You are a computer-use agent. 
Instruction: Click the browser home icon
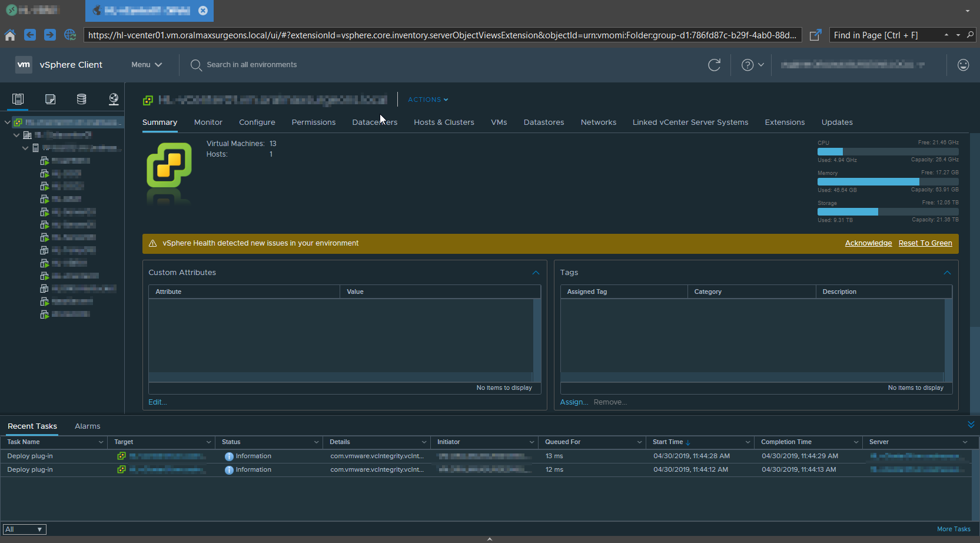click(10, 35)
